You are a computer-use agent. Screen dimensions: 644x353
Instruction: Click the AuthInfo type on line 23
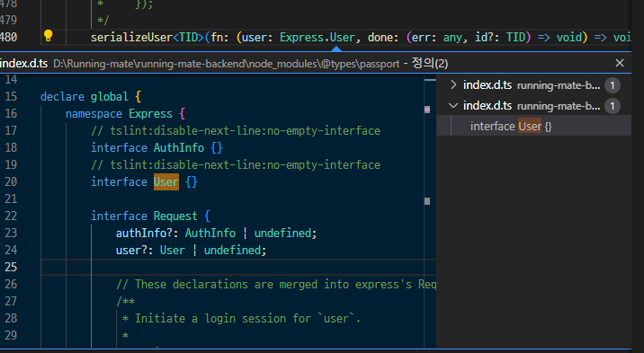210,233
